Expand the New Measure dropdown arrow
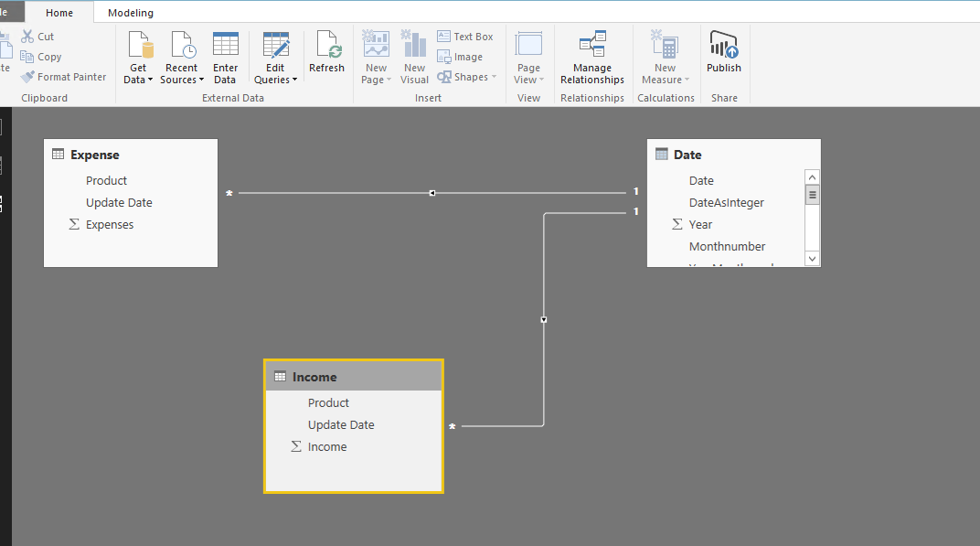 (x=687, y=80)
